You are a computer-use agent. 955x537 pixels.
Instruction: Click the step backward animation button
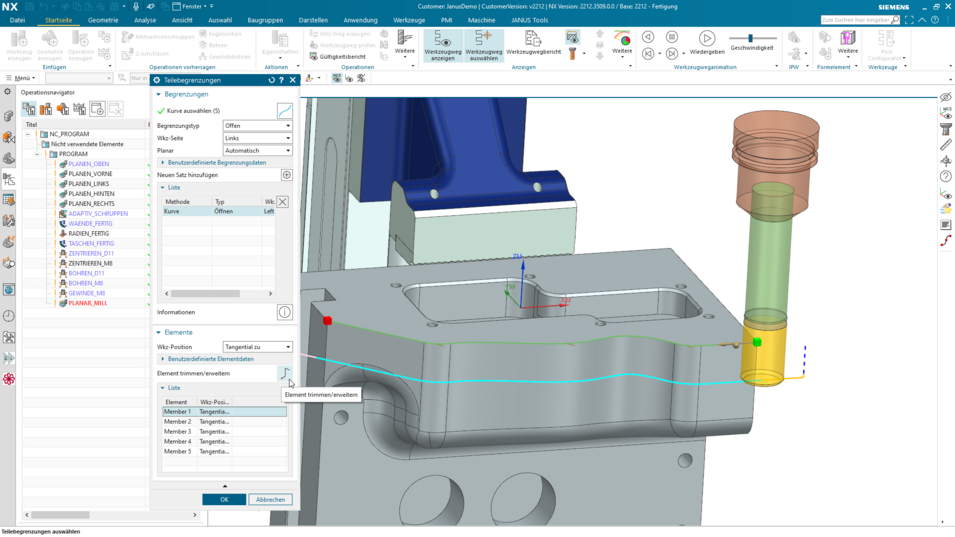[648, 54]
